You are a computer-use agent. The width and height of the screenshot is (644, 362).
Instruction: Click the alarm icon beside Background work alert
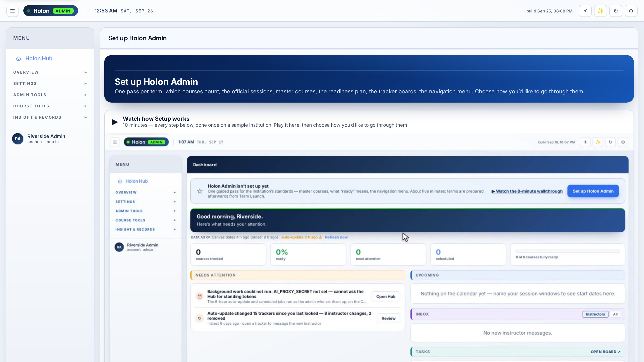click(199, 296)
